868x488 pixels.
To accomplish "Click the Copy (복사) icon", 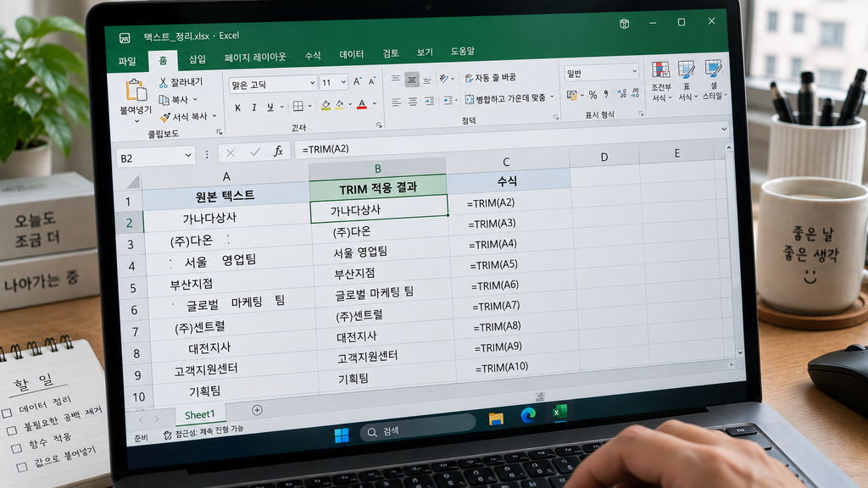I will (164, 100).
